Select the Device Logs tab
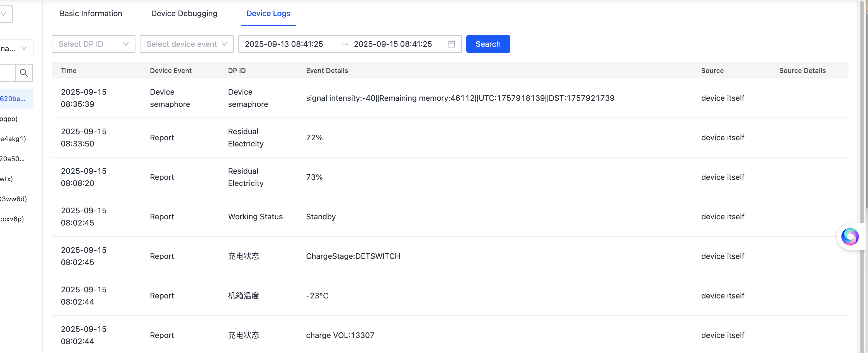Viewport: 868px width, 353px height. tap(268, 13)
